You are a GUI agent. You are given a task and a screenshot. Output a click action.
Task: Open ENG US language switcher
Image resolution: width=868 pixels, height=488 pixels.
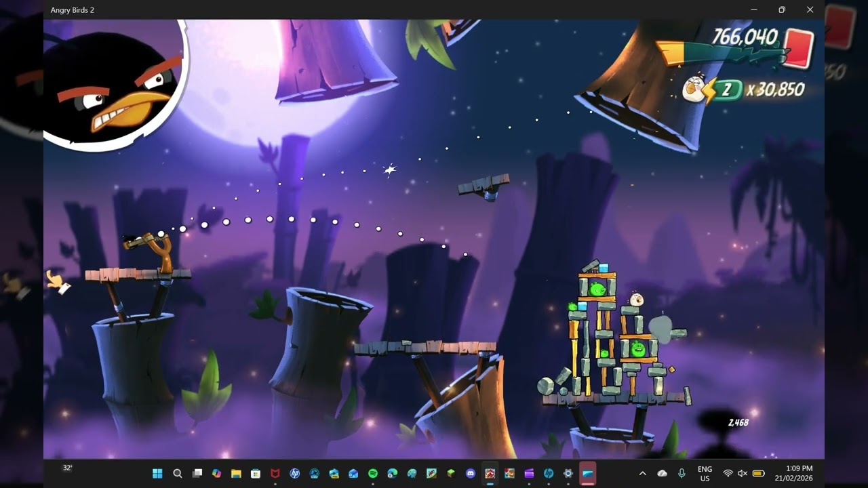pyautogui.click(x=705, y=473)
